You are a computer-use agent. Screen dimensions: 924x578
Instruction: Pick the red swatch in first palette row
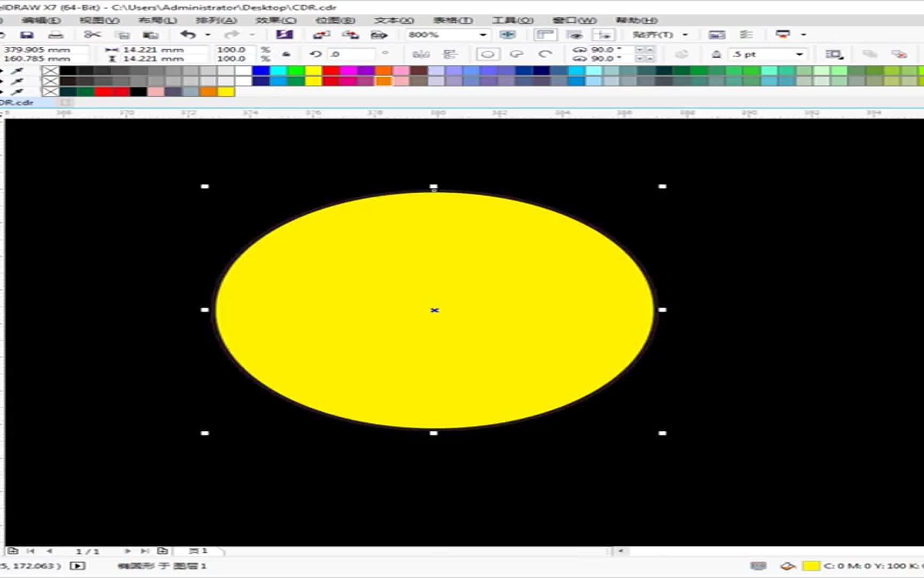[331, 71]
